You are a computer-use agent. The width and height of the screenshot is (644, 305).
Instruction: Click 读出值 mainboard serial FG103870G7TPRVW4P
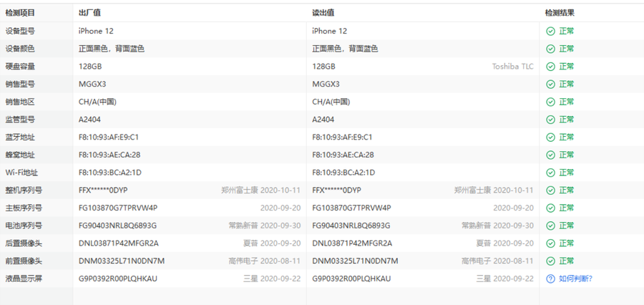click(351, 208)
